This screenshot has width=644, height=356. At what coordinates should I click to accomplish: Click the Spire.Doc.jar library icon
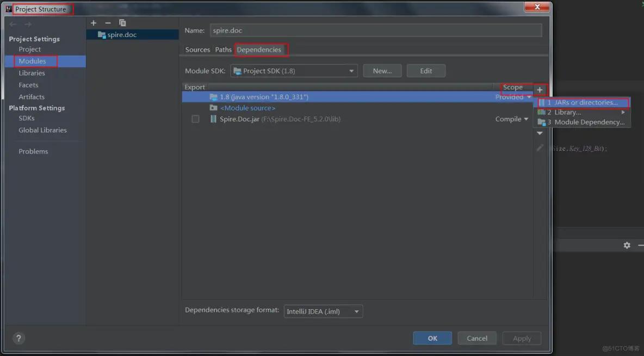tap(213, 119)
